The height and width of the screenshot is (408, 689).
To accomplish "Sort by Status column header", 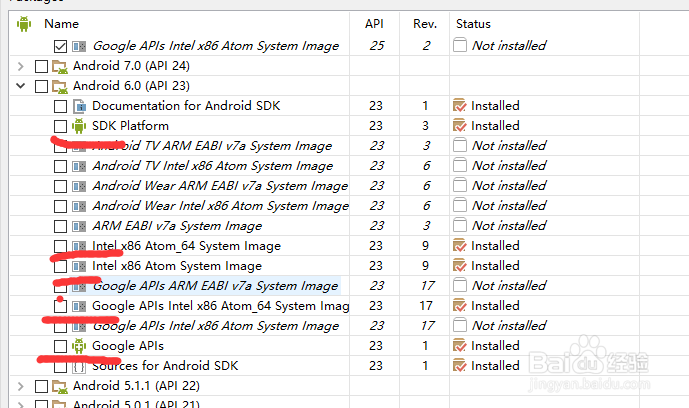I will pyautogui.click(x=473, y=24).
